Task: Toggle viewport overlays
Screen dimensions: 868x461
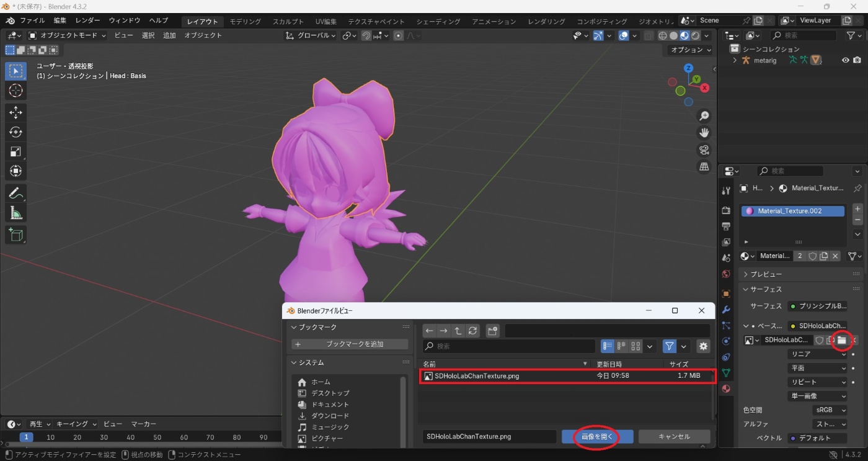Action: click(x=624, y=36)
